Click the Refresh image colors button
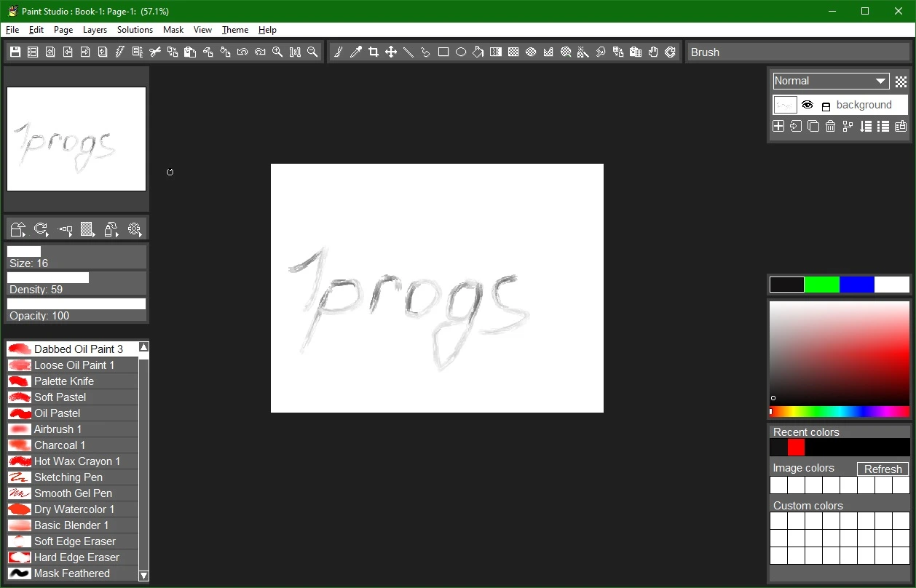The width and height of the screenshot is (916, 588). [x=883, y=469]
